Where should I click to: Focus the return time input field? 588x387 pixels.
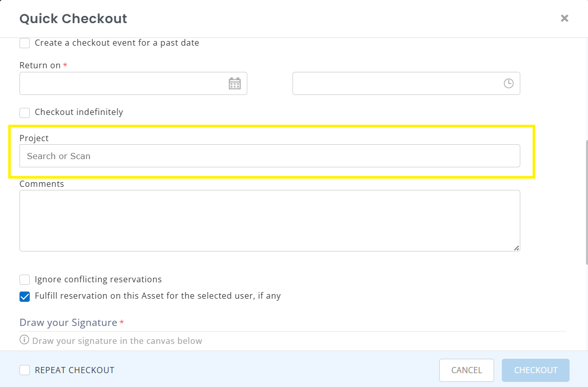(x=406, y=83)
